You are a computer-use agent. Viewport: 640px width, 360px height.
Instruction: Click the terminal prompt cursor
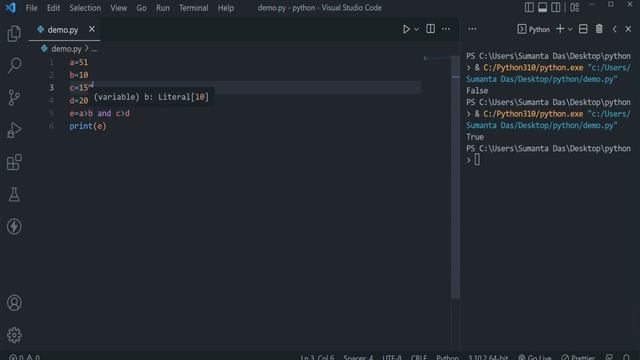click(477, 160)
